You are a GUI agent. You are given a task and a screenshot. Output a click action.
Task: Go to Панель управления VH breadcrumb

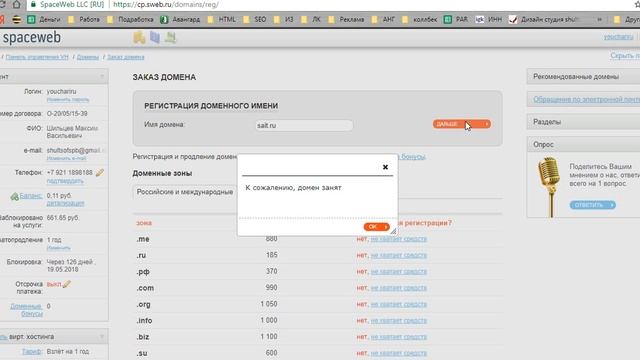[37, 57]
